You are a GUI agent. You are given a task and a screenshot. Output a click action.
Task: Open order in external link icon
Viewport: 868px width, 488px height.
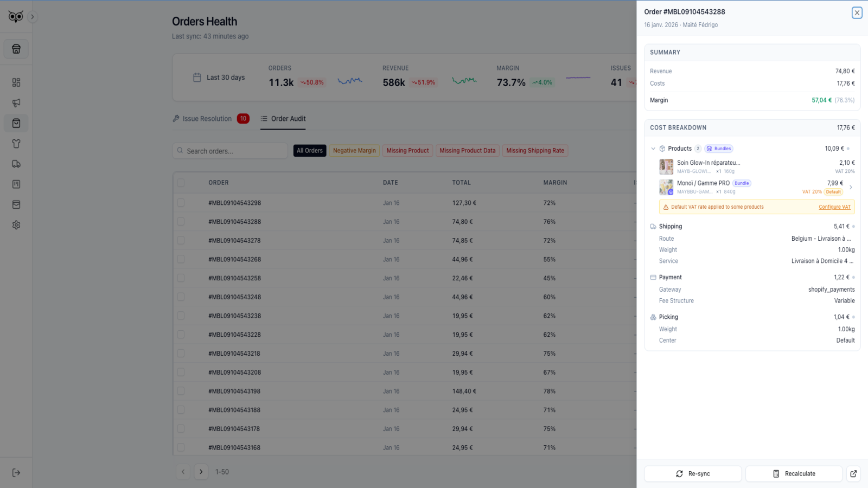click(x=853, y=474)
